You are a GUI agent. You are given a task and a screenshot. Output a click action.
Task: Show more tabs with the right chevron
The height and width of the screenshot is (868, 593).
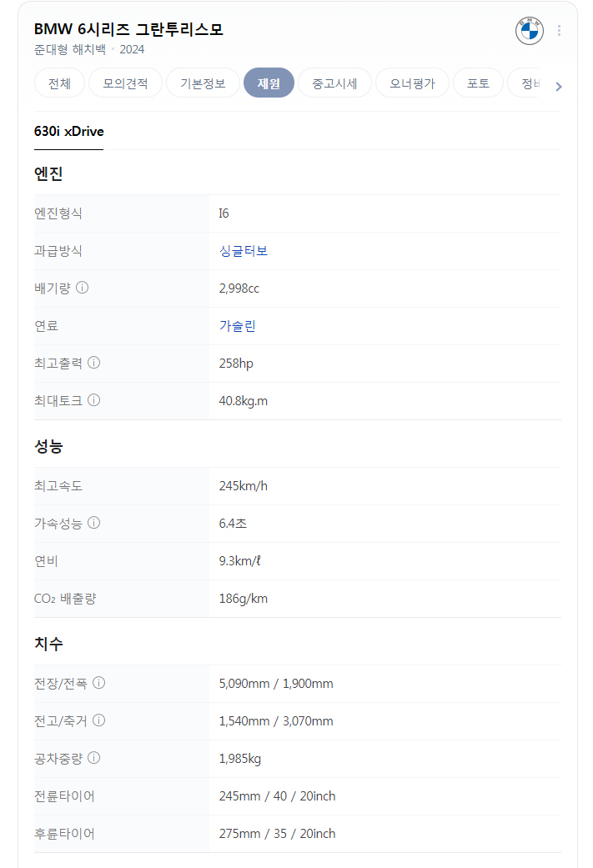[x=559, y=87]
